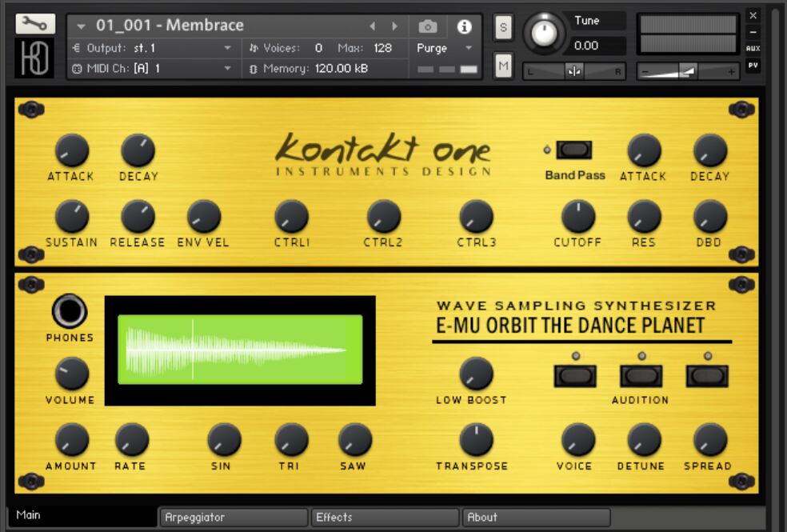The image size is (787, 532).
Task: Click the SIN knob
Action: [x=225, y=440]
